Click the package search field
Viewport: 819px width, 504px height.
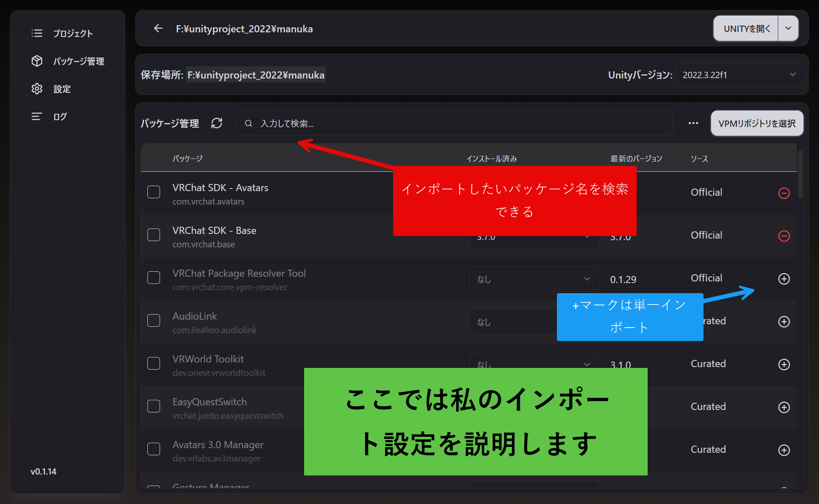(455, 123)
